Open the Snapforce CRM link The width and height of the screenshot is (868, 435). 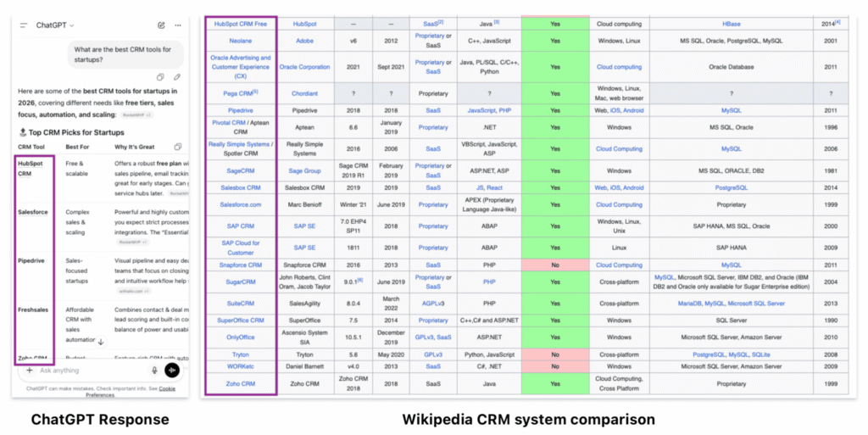tap(240, 265)
